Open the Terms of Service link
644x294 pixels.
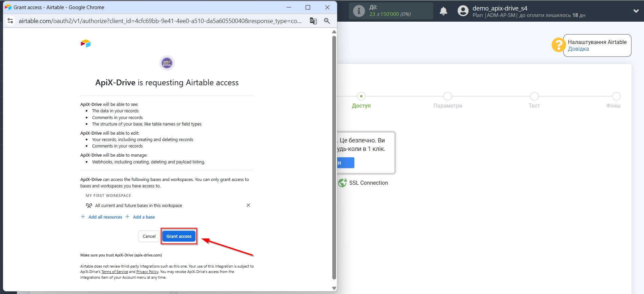point(115,272)
